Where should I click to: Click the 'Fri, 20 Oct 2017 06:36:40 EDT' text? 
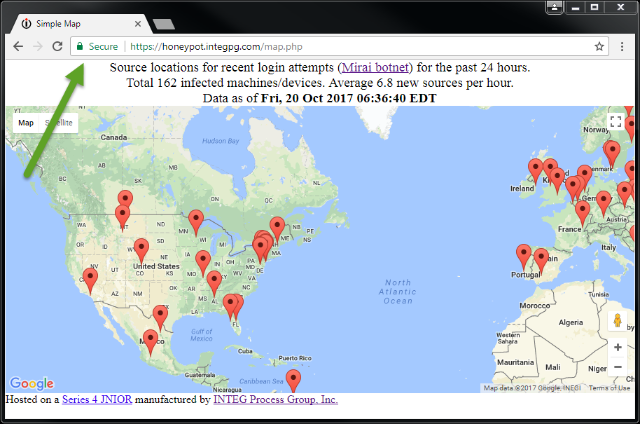click(x=349, y=98)
